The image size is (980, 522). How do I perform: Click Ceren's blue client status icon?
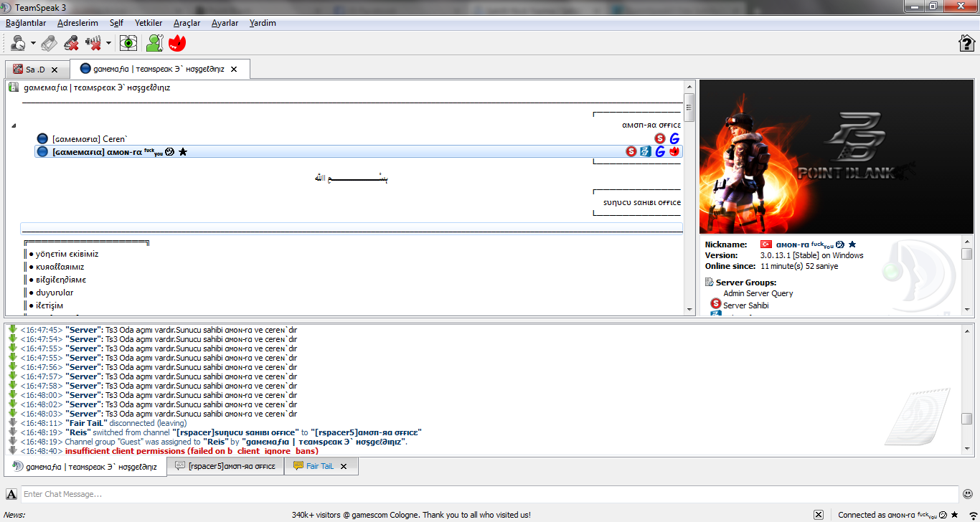pos(42,138)
